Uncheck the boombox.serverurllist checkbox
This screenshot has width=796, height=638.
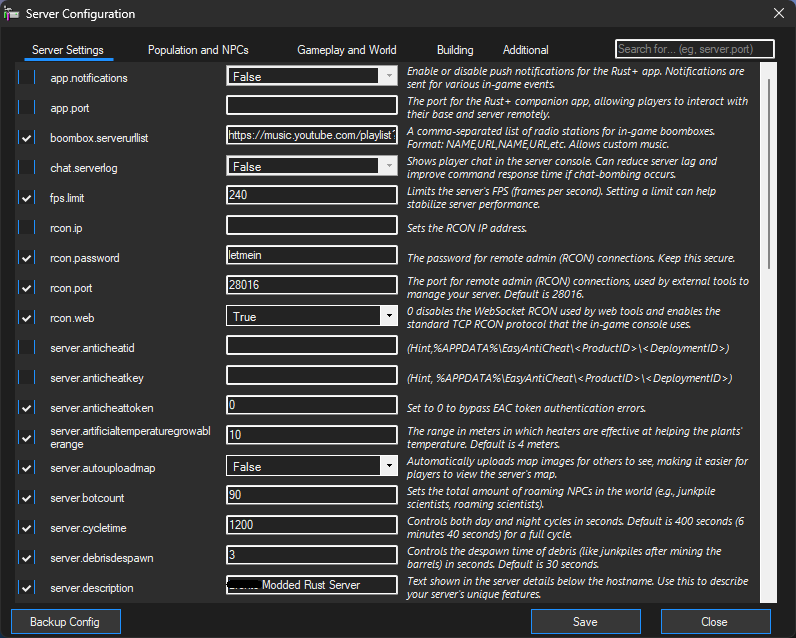[x=26, y=138]
